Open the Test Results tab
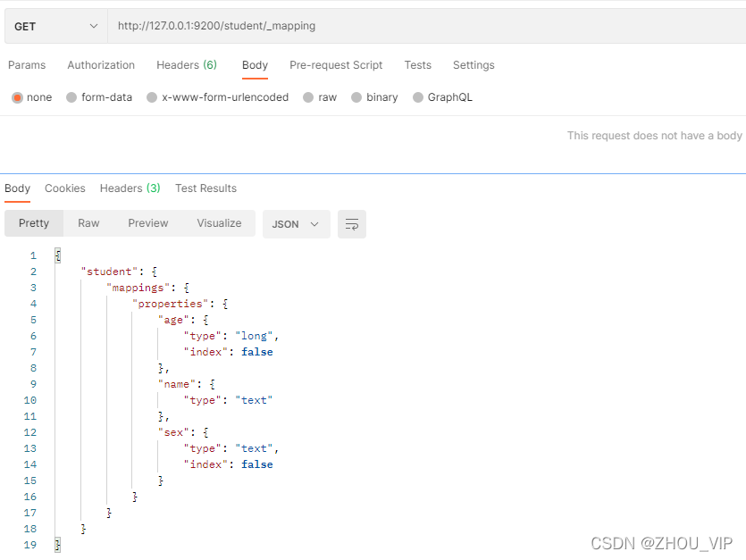746x560 pixels. 205,188
